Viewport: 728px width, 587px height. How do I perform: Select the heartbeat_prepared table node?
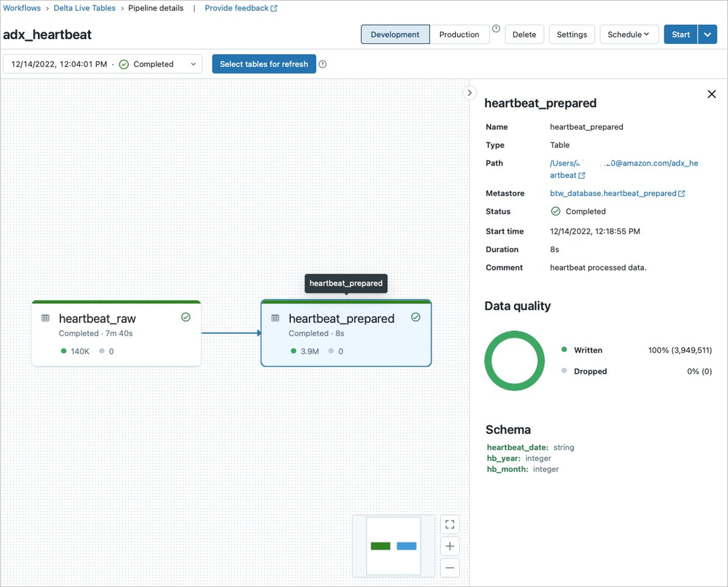346,333
